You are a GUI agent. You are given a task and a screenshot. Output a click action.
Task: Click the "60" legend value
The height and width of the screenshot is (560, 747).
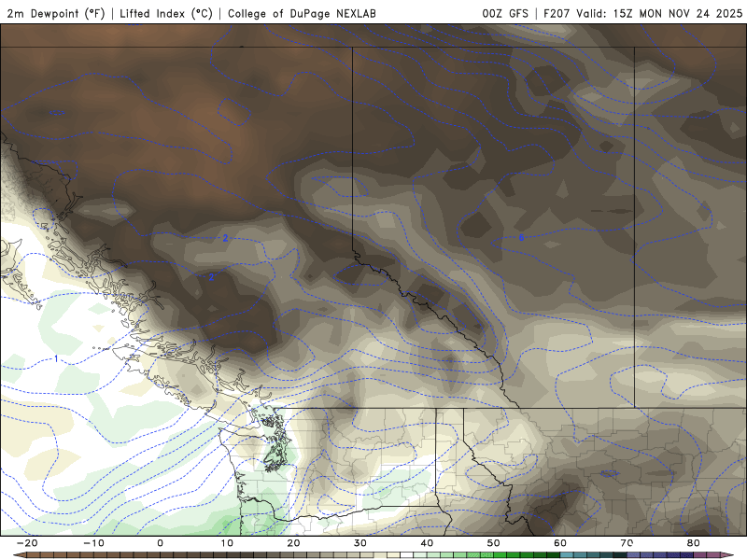[560, 543]
